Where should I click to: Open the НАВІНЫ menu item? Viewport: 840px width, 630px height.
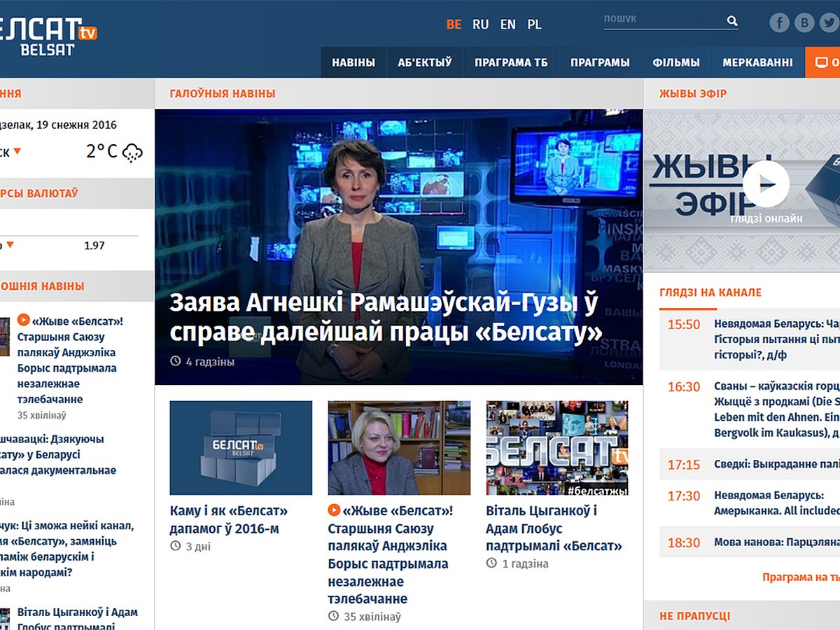[353, 62]
